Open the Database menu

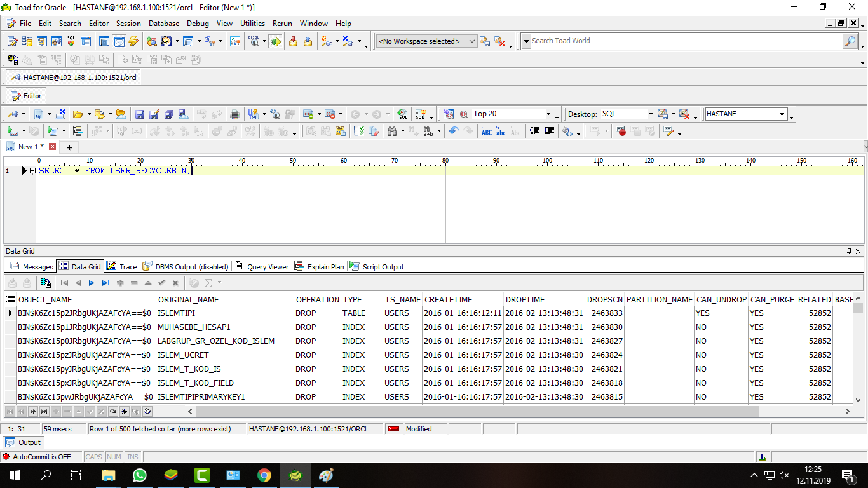coord(163,24)
